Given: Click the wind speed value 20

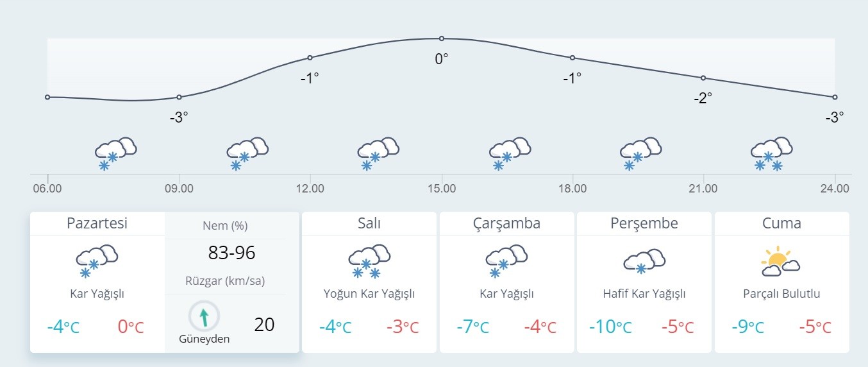Looking at the screenshot, I should (264, 325).
